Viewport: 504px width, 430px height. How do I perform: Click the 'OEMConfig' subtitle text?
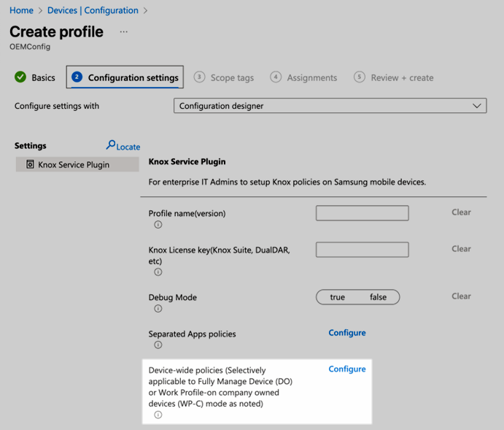(30, 47)
